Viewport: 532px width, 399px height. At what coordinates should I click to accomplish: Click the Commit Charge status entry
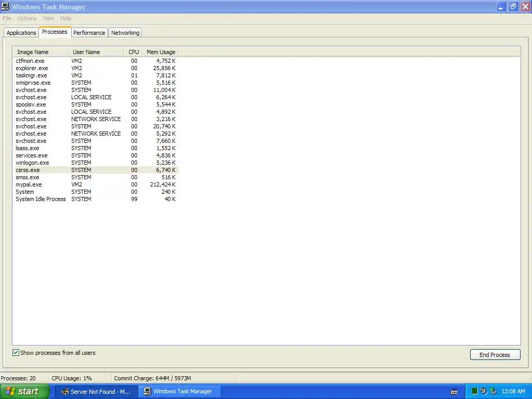152,378
